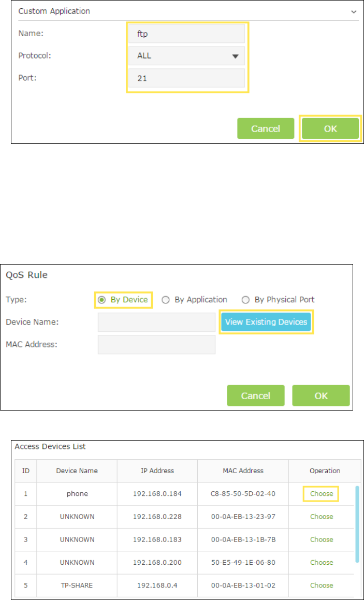This screenshot has width=364, height=600.
Task: Click the Name field containing ftp
Action: 187,34
